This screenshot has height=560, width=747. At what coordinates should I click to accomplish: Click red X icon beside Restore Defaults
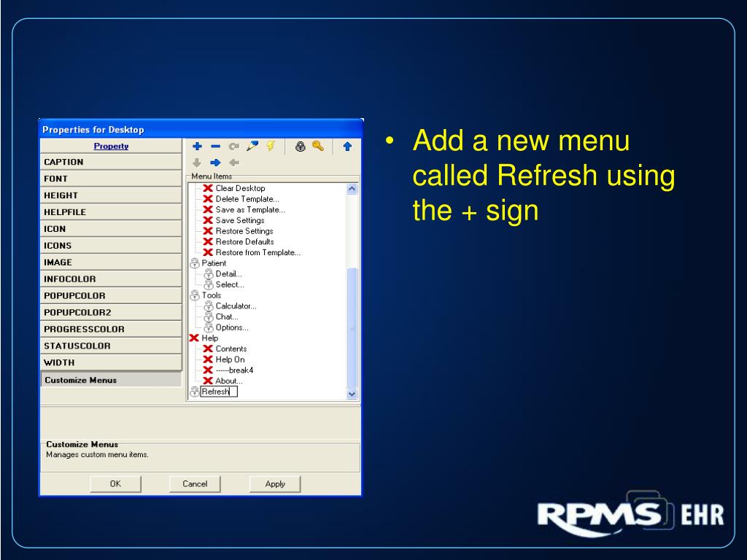tap(208, 242)
